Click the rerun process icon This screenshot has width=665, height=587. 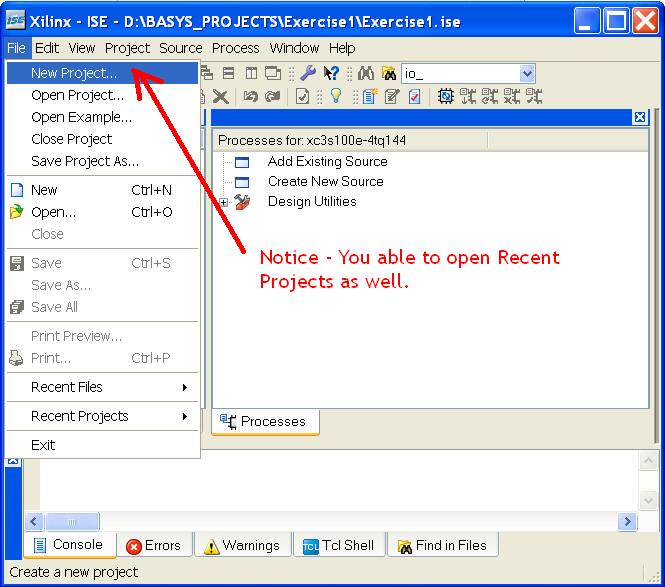click(490, 97)
